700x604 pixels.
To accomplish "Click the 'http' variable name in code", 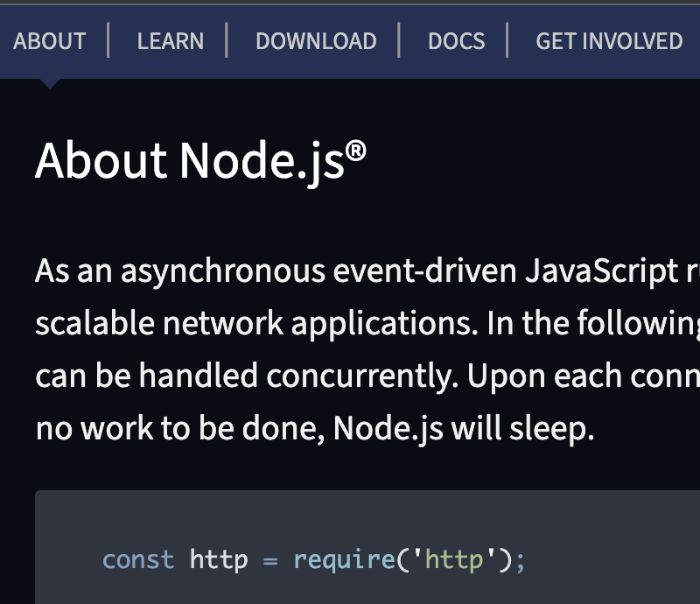I will click(x=219, y=559).
